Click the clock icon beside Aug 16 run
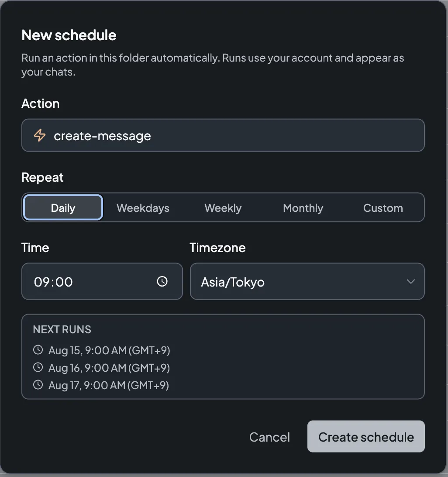This screenshot has width=448, height=477. tap(38, 367)
